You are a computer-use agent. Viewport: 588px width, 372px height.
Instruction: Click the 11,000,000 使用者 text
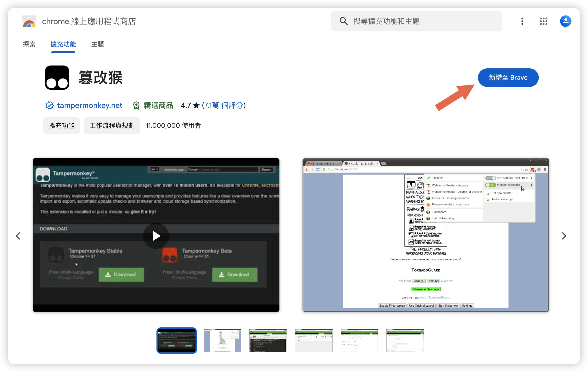(173, 125)
